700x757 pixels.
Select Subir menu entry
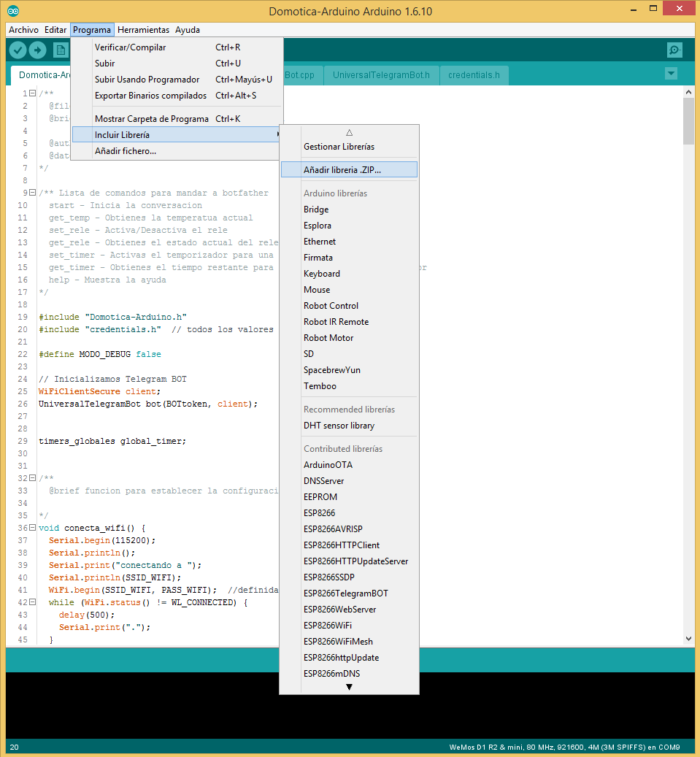point(177,64)
